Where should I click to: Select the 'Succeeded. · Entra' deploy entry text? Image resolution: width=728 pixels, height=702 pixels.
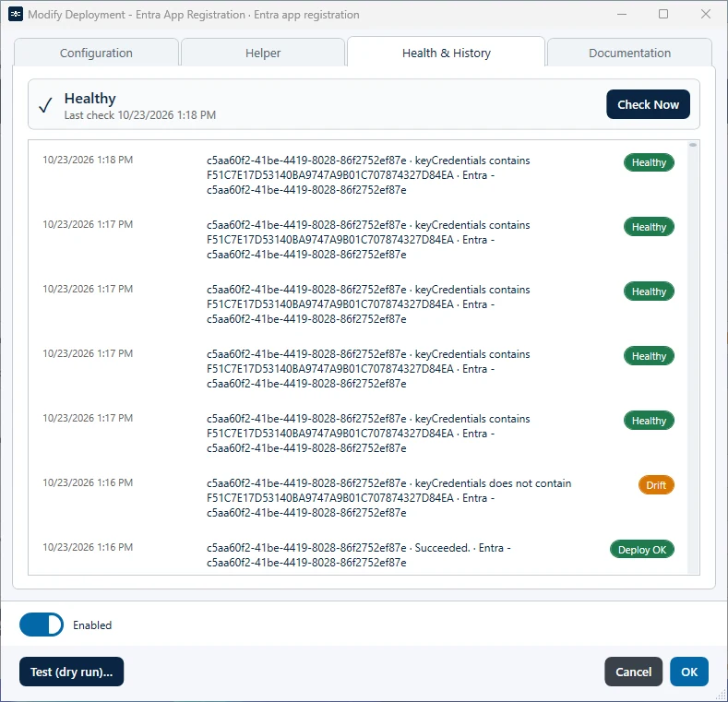(x=358, y=555)
